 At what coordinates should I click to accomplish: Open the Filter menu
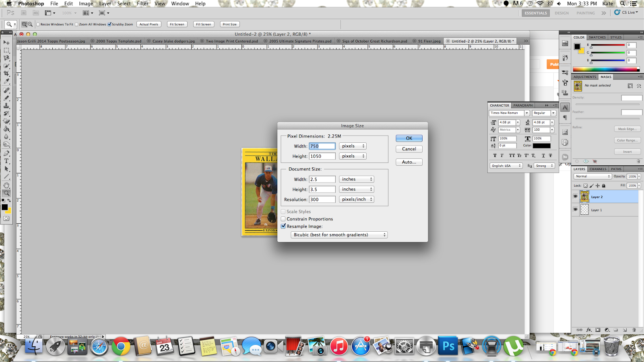(142, 4)
